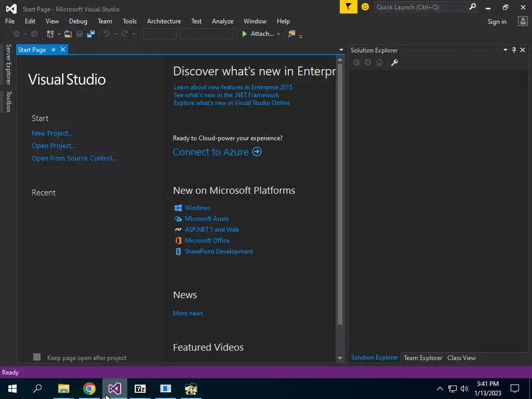The height and width of the screenshot is (399, 532).
Task: Open the Tools menu
Action: tap(129, 21)
